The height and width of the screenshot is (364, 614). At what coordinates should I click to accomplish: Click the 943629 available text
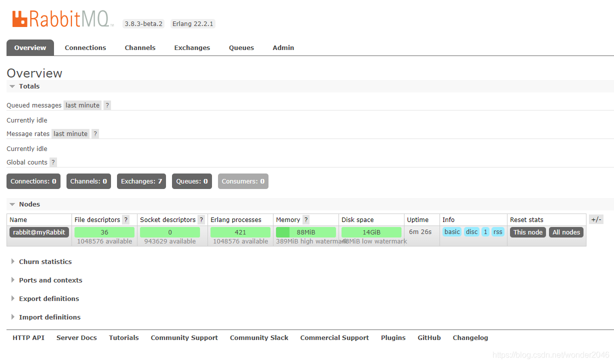[x=170, y=241]
